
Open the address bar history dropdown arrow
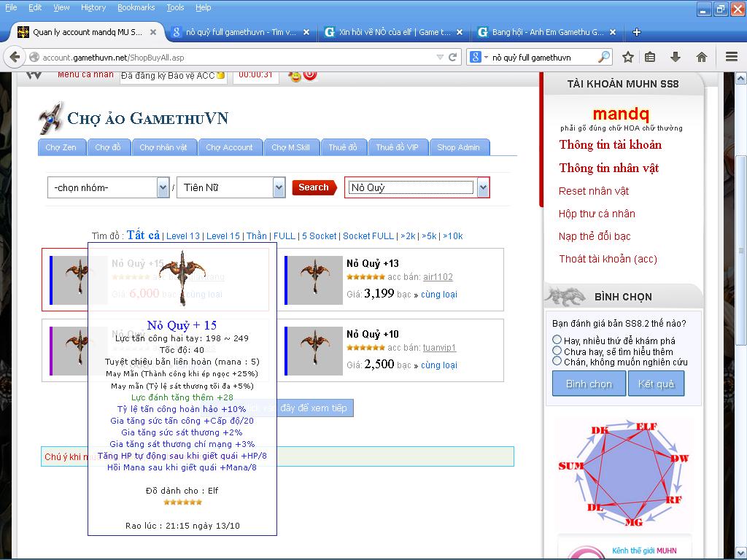coord(440,57)
